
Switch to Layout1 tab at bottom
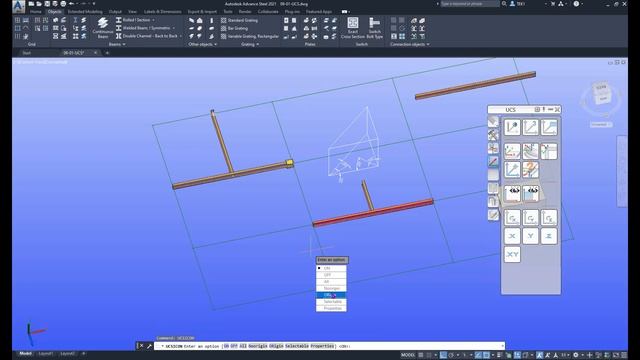tap(46, 353)
